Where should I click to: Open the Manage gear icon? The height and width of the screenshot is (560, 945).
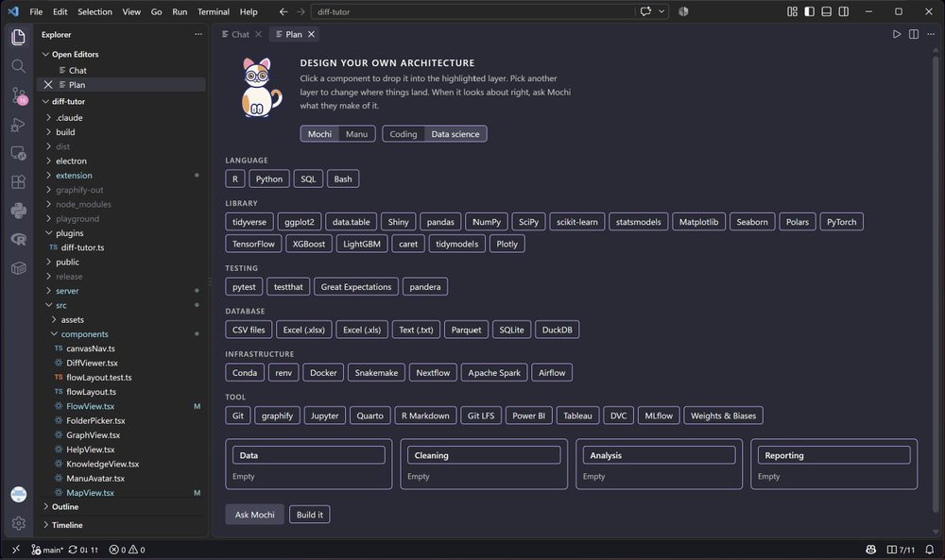[x=18, y=523]
